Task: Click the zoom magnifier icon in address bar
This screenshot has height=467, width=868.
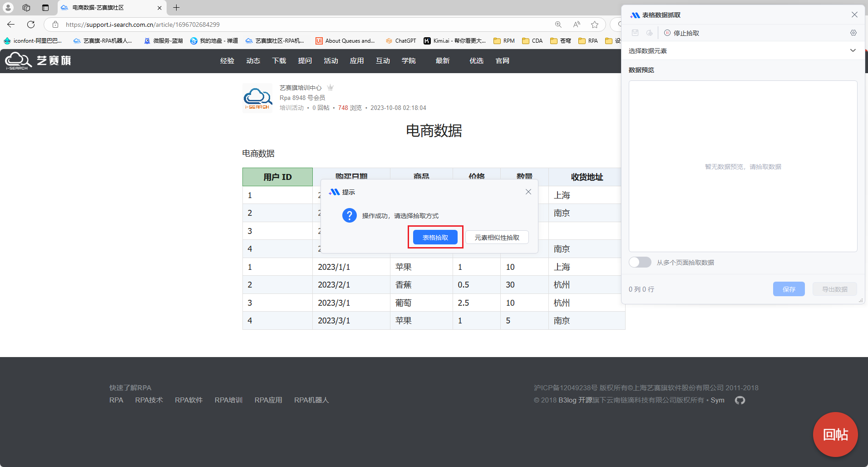Action: coord(558,25)
